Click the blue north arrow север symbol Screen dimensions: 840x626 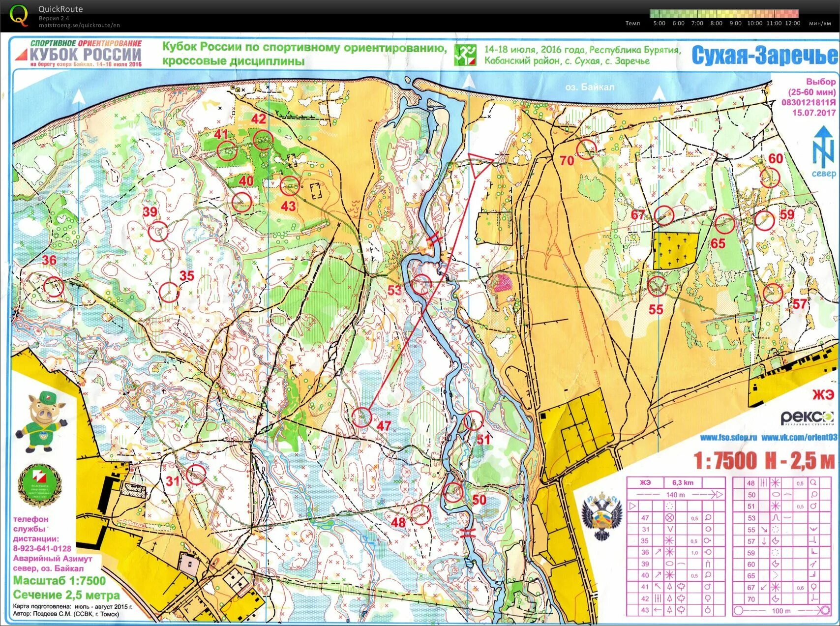coord(824,152)
